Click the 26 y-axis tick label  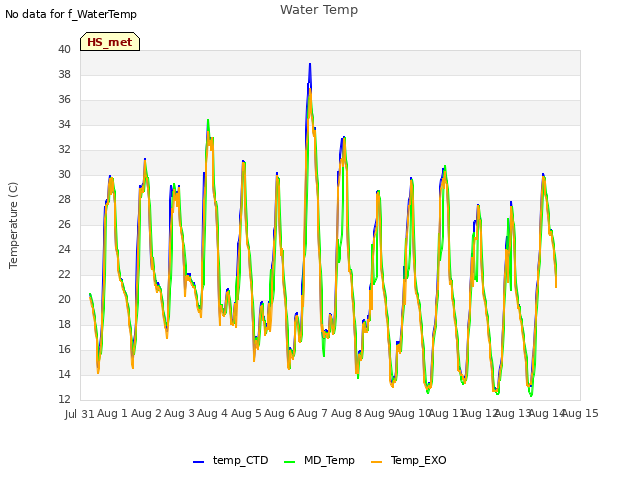(64, 224)
